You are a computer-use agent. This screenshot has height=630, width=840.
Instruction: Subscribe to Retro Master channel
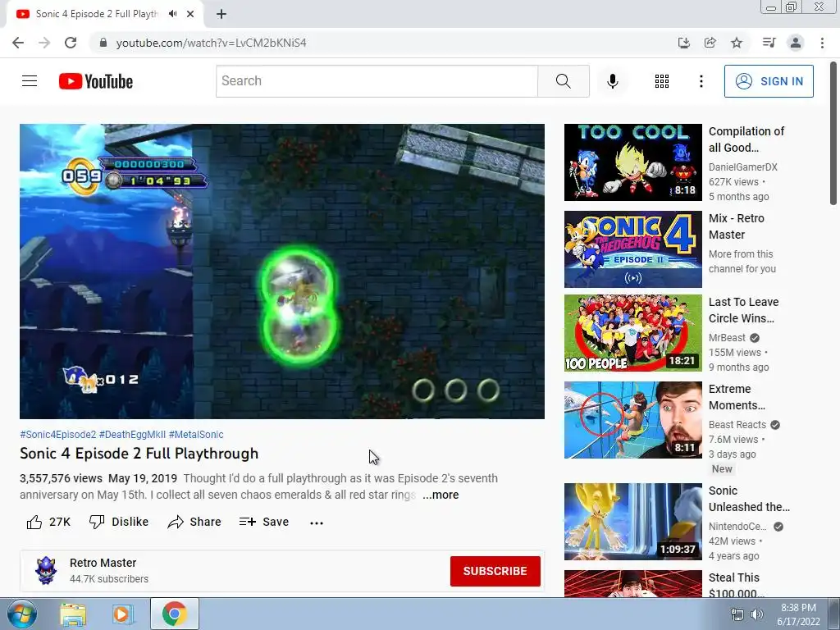coord(495,571)
